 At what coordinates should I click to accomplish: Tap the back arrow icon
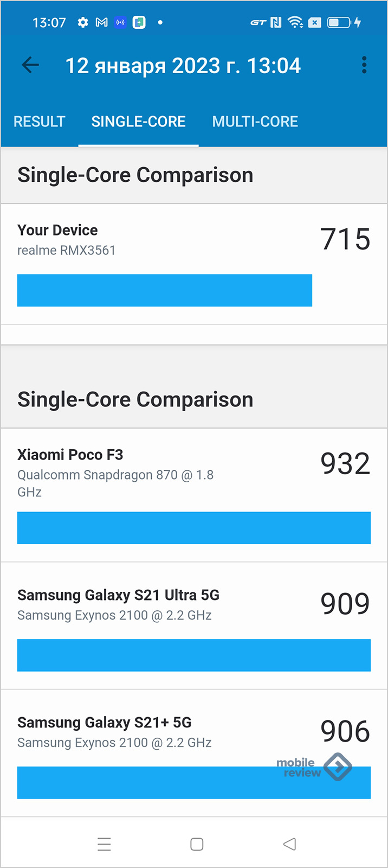(x=30, y=66)
